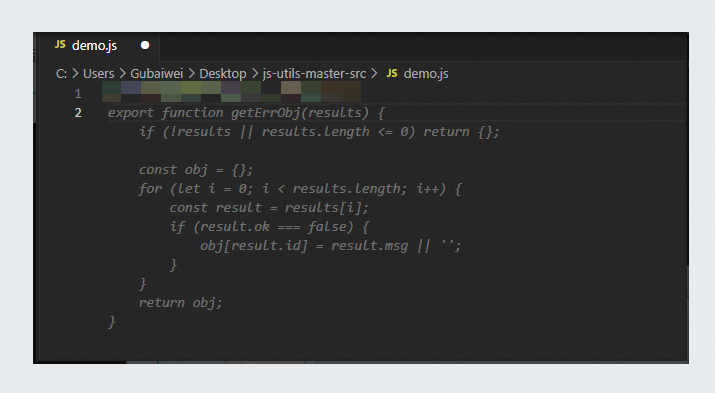Viewport: 715px width, 393px height.
Task: Click on the 'const obj = {};' line
Action: pyautogui.click(x=196, y=170)
